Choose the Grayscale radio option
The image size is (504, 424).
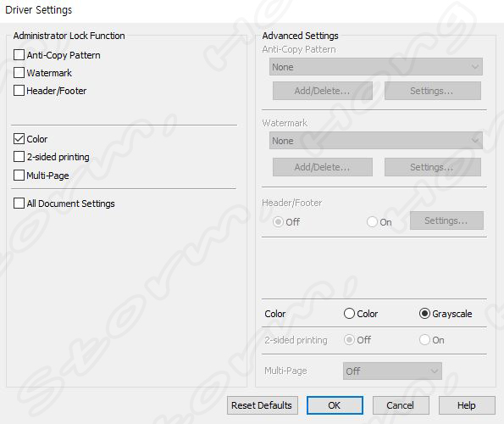pos(424,313)
